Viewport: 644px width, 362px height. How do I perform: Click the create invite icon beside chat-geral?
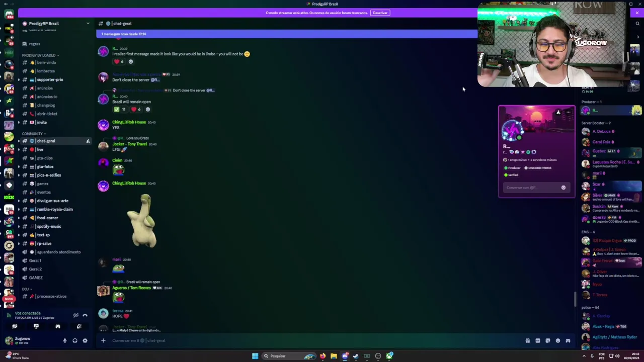[88, 141]
